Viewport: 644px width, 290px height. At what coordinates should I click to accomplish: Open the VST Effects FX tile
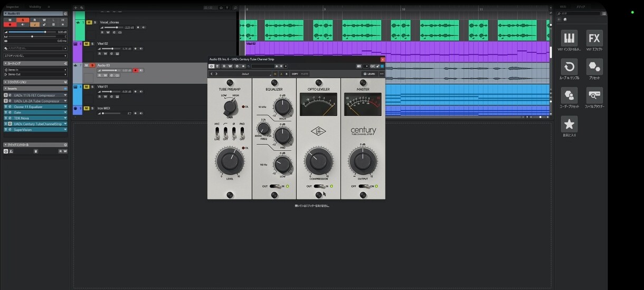594,38
